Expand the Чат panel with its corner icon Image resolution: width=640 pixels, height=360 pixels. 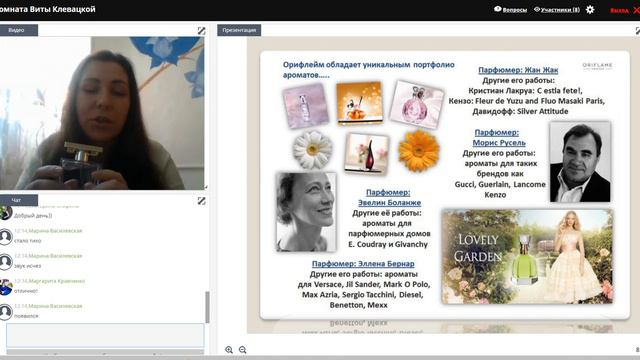(x=201, y=201)
